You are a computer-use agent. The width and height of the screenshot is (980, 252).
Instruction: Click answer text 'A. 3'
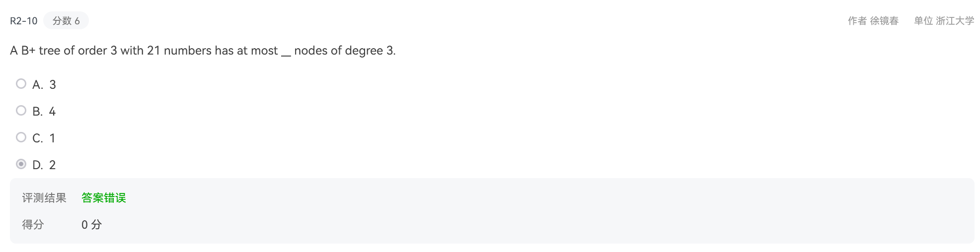[44, 85]
